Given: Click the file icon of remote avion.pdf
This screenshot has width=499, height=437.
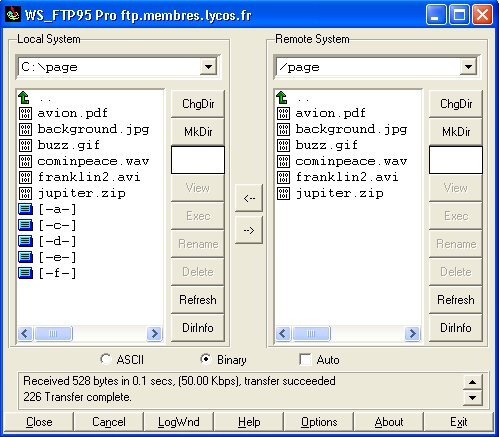Looking at the screenshot, I should (x=283, y=113).
